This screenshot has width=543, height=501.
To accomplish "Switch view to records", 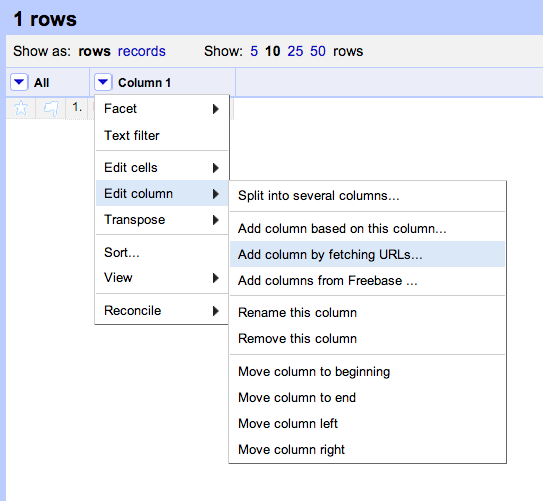I will [x=142, y=51].
